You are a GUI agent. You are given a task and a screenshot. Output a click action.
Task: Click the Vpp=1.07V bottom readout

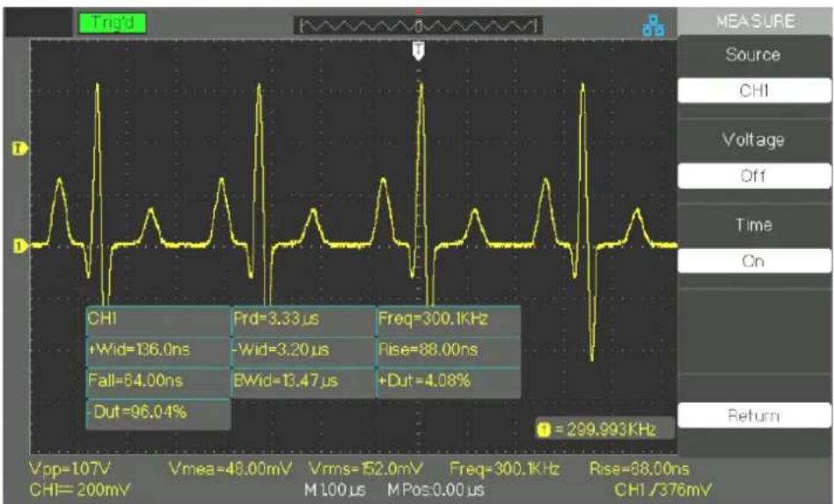point(69,469)
